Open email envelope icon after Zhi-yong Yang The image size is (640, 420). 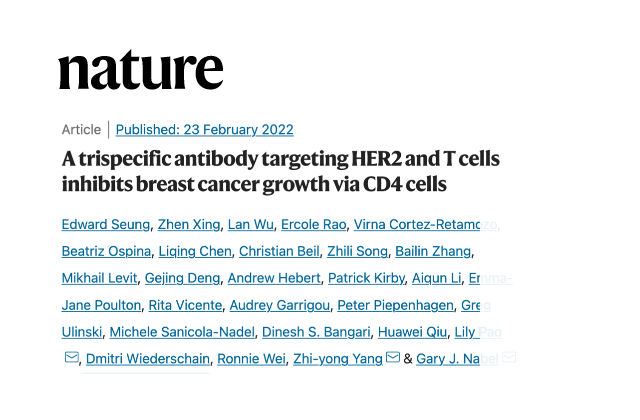393,357
